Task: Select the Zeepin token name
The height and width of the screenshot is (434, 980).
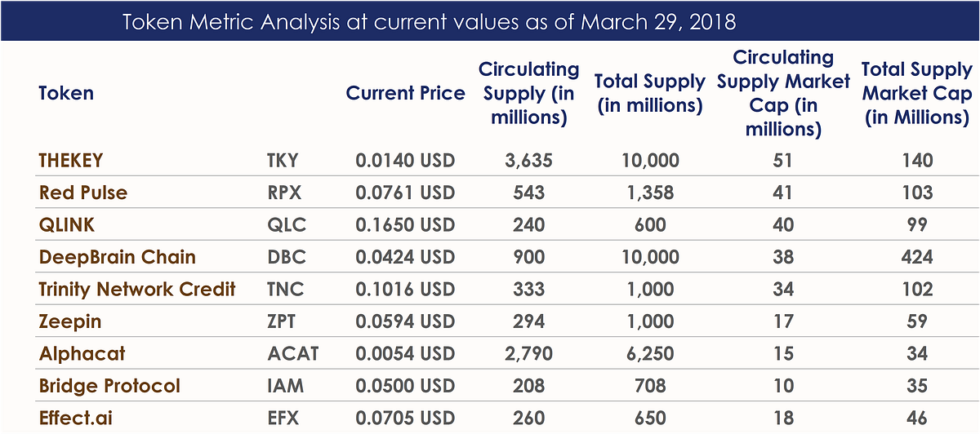Action: tap(70, 321)
